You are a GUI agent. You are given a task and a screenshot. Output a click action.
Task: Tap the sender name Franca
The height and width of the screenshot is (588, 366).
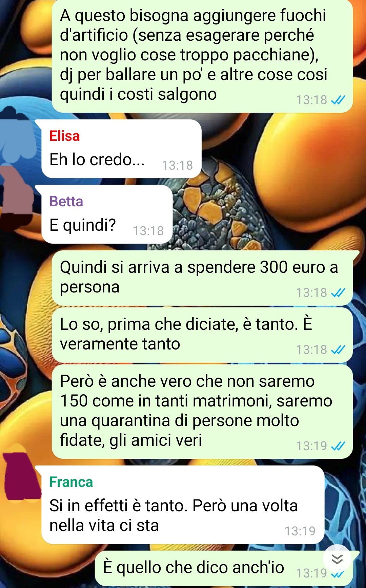[71, 482]
